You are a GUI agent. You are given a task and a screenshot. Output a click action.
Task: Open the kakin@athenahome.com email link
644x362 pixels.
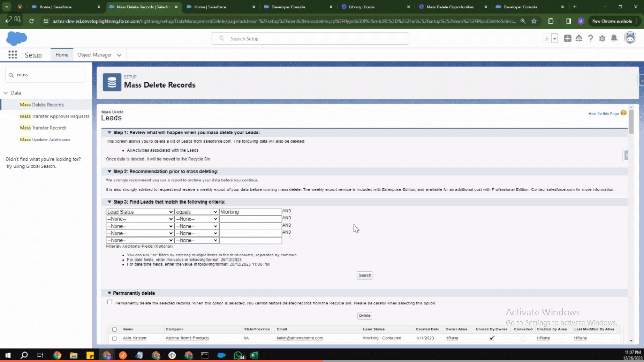(300, 338)
